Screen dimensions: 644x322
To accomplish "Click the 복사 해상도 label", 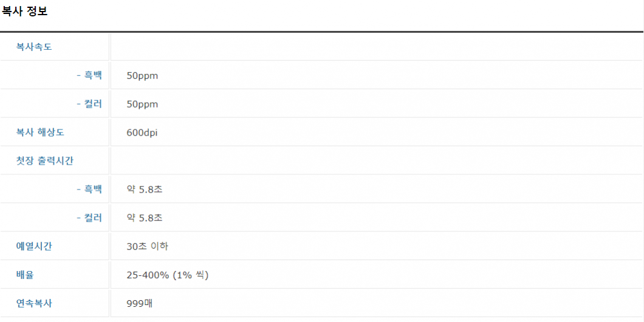I will 40,132.
